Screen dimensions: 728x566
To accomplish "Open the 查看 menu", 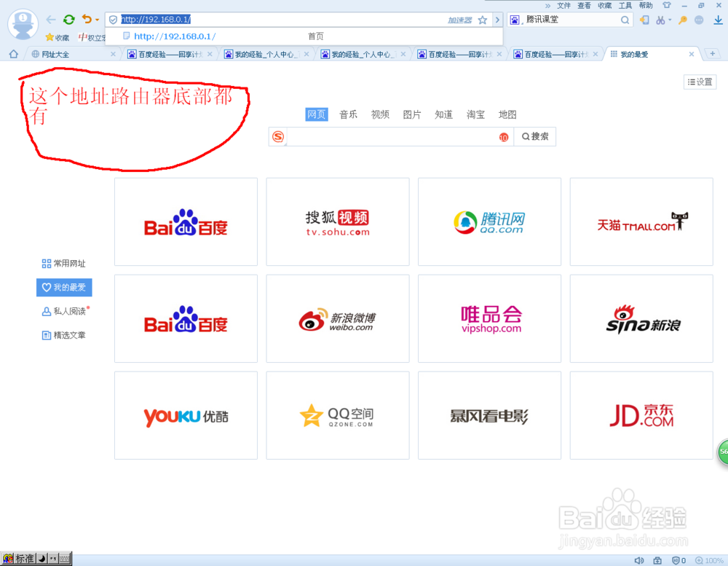I will click(x=584, y=6).
